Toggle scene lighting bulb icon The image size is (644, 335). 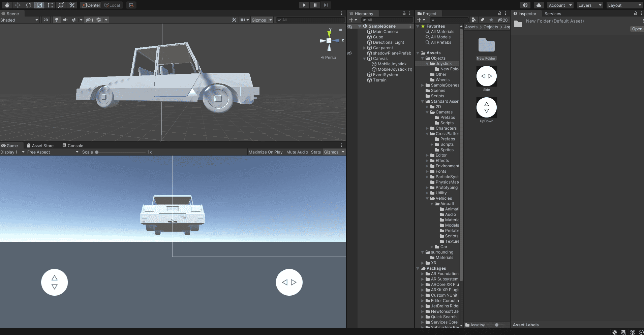[x=57, y=20]
